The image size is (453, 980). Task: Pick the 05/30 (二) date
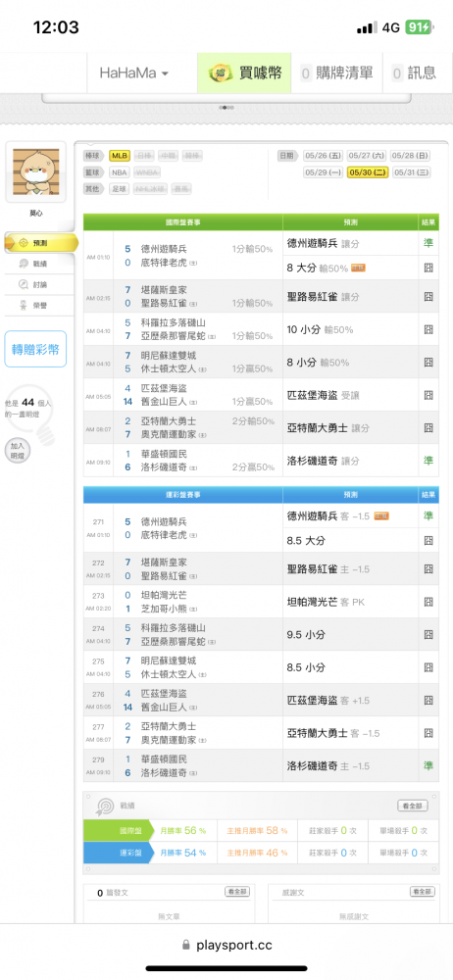pyautogui.click(x=368, y=172)
